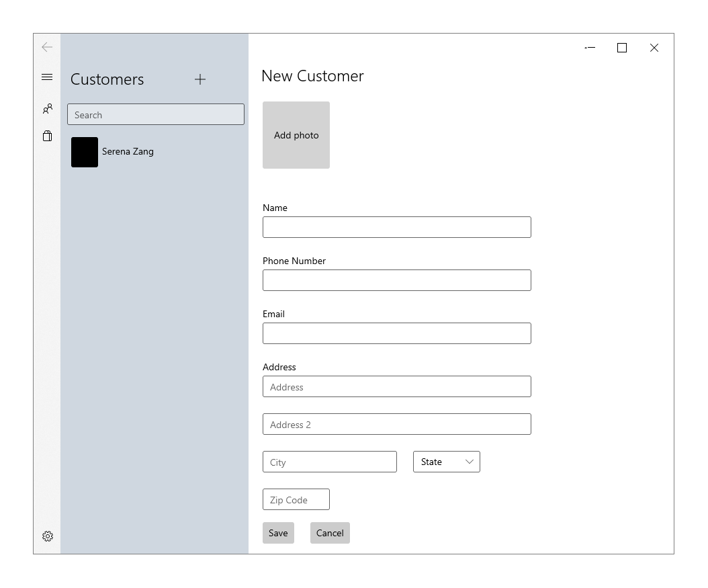Click the Zip Code field
This screenshot has height=588, width=708.
tap(296, 499)
